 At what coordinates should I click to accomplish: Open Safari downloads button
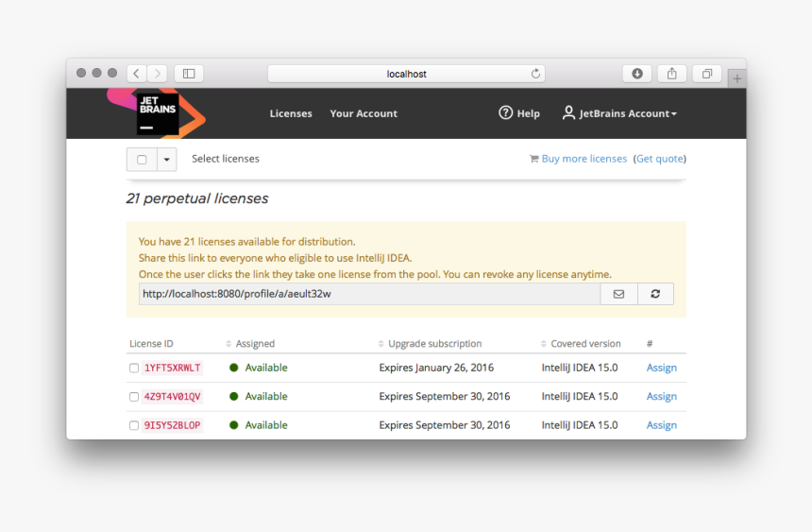tap(637, 74)
